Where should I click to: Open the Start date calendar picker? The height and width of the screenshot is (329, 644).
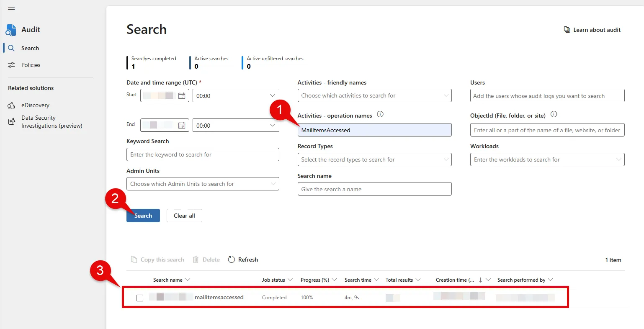click(x=182, y=95)
